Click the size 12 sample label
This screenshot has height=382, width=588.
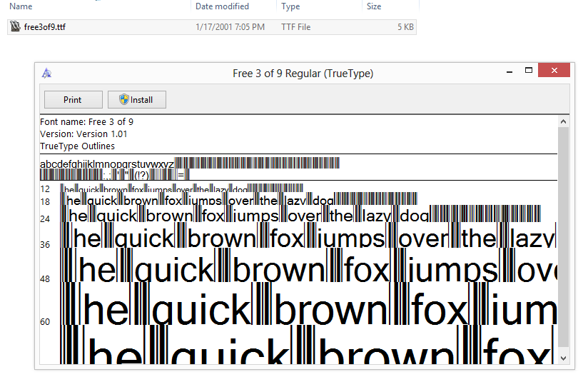click(x=45, y=189)
